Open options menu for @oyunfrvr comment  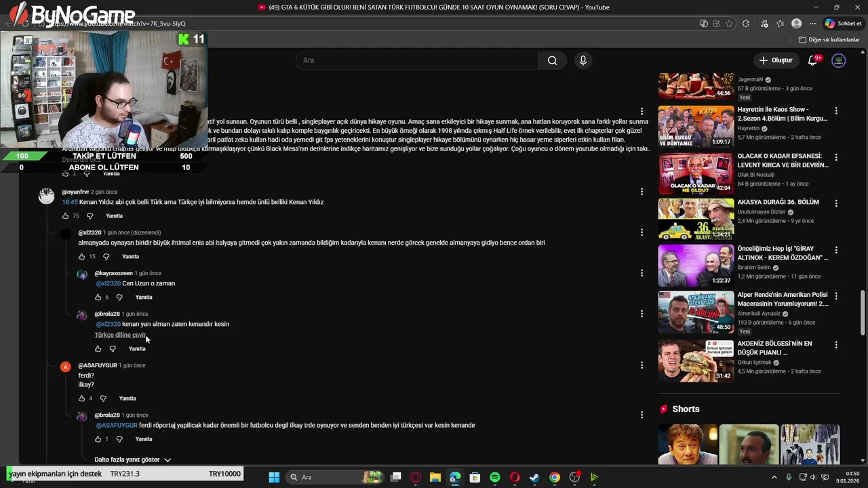click(642, 192)
